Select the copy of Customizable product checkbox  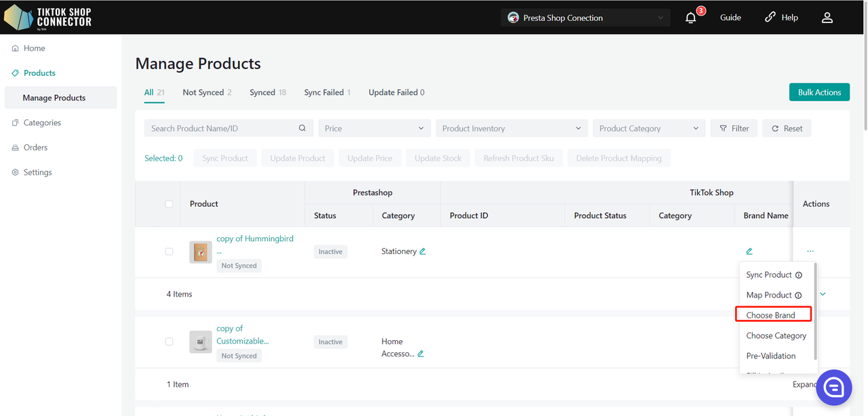(x=169, y=341)
